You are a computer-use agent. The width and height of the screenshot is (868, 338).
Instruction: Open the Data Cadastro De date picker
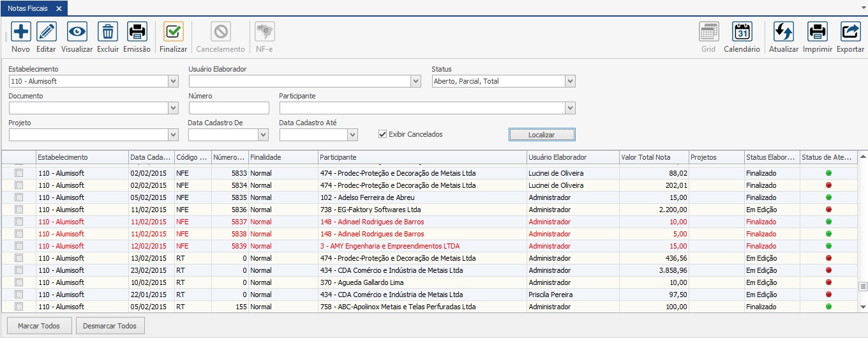tap(263, 135)
